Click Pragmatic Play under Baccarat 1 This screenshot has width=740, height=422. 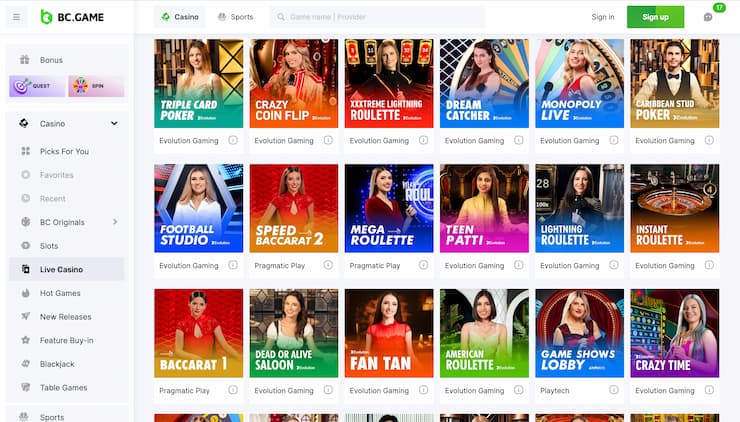coord(184,390)
